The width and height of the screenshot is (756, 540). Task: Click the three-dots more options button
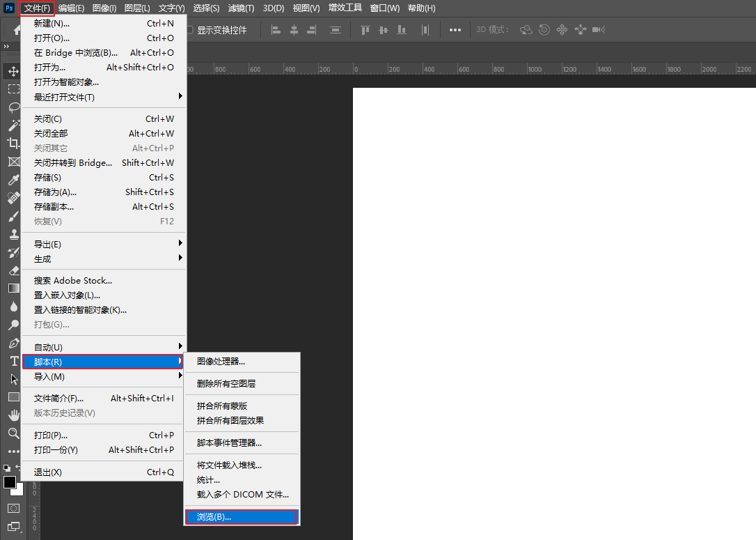click(455, 30)
